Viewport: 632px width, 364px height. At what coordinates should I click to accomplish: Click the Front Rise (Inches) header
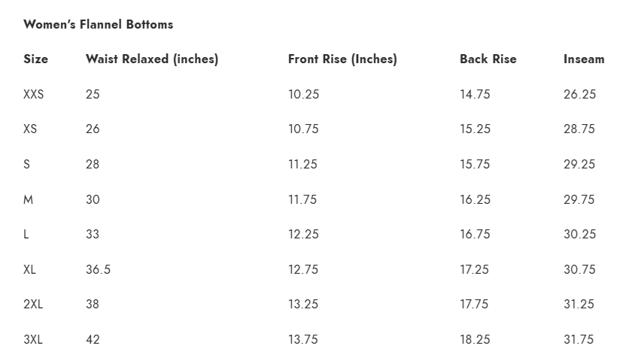342,59
